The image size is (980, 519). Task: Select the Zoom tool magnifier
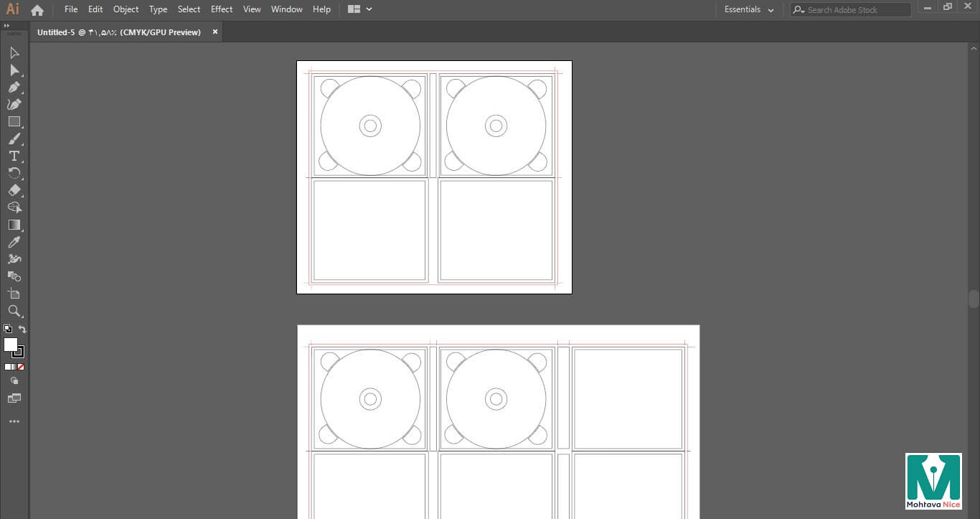coord(14,311)
